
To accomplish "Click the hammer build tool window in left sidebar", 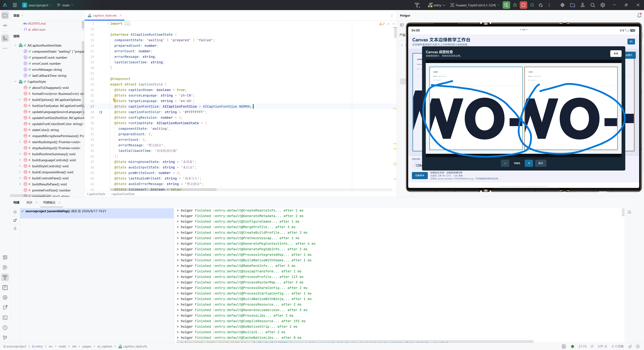I will click(x=5, y=277).
